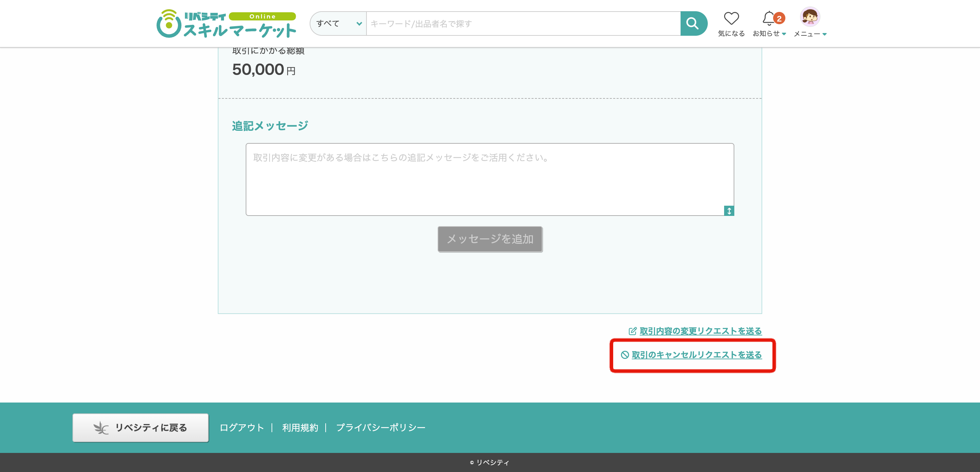
Task: Open 取引のキャンセルリクエストを送る link
Action: pos(697,355)
